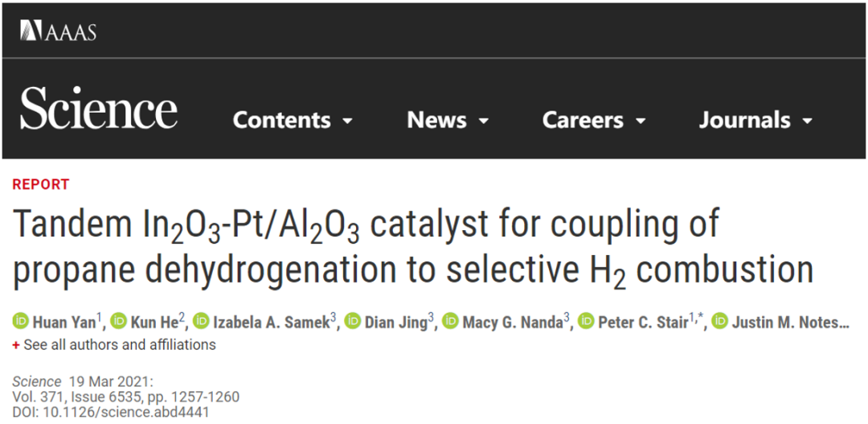Click the REPORT article type label
This screenshot has height=424, width=868.
coord(41,184)
